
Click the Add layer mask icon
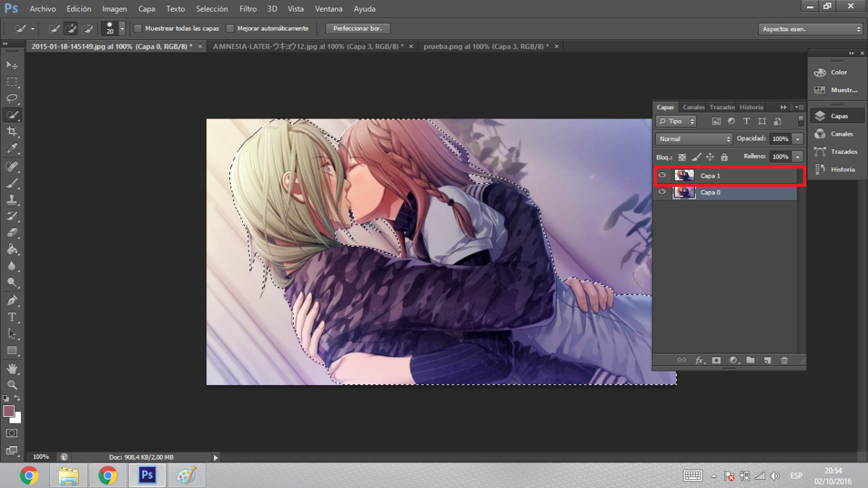click(x=717, y=361)
